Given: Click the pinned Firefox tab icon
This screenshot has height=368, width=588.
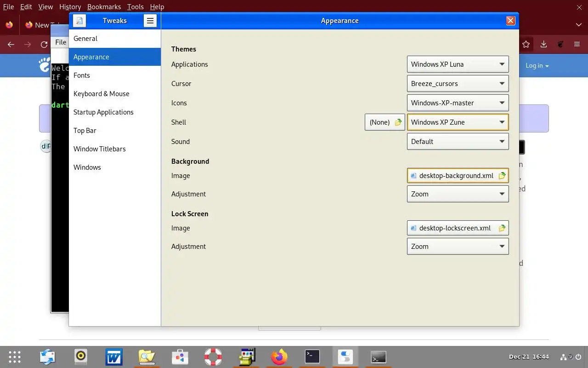Looking at the screenshot, I should (9, 25).
